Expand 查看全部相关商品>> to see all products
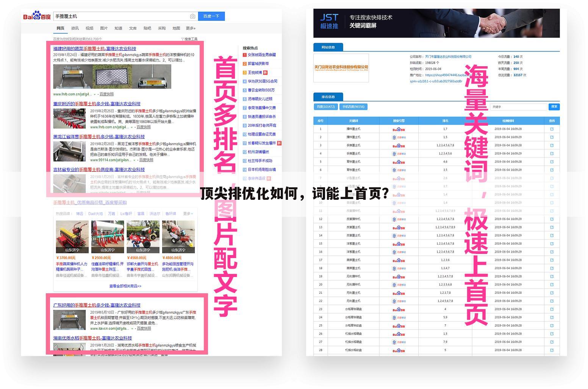 (125, 286)
